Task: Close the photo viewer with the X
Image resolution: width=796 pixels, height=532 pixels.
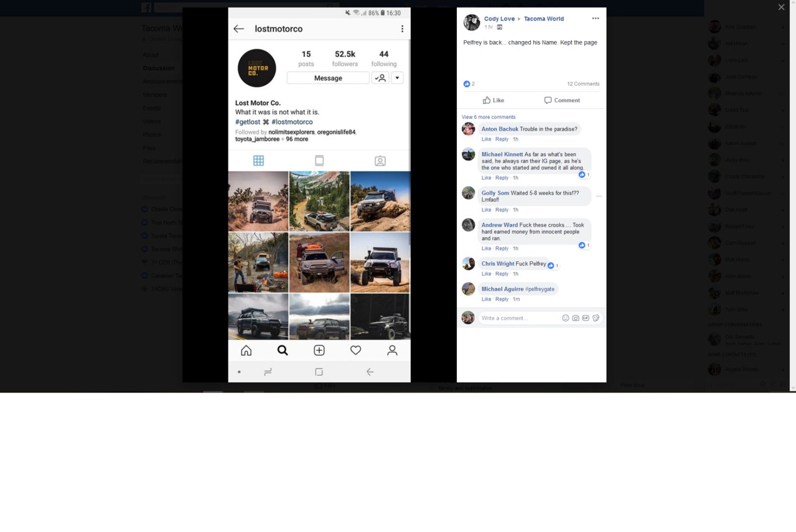Action: pos(781,7)
